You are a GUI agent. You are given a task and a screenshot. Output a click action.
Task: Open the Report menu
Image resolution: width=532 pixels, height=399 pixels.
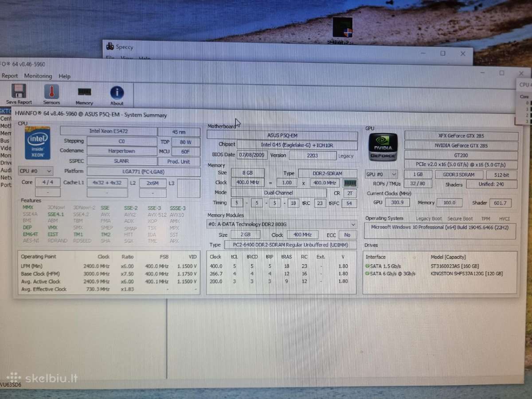tap(10, 76)
